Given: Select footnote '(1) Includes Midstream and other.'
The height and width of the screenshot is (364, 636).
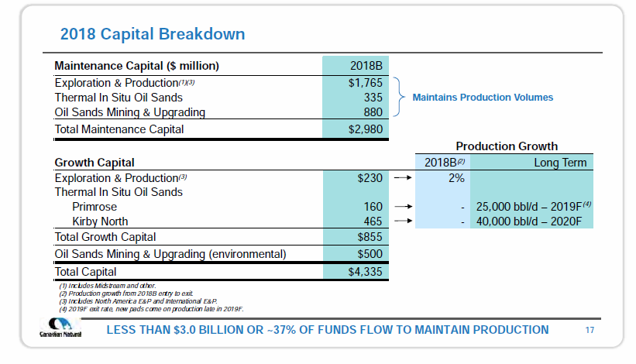Looking at the screenshot, I should click(108, 286).
